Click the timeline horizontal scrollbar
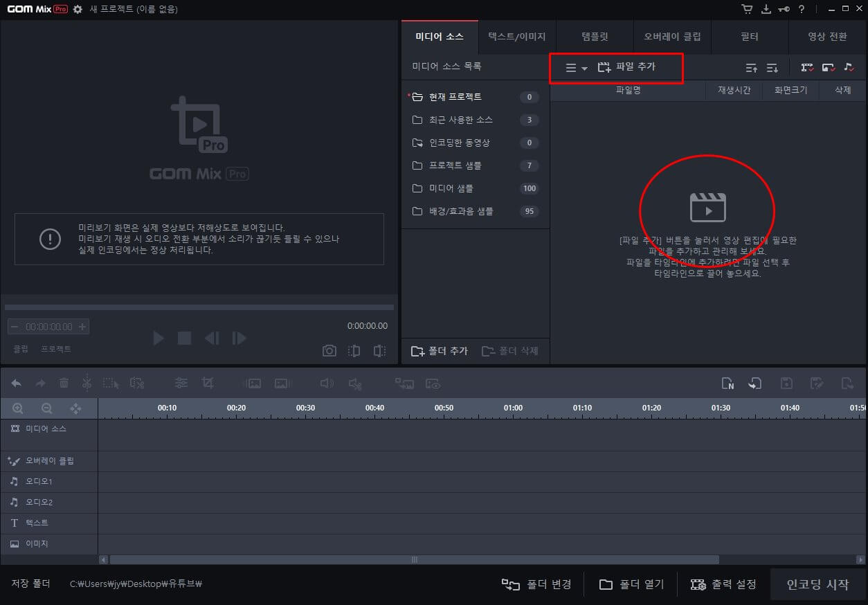 [414, 559]
